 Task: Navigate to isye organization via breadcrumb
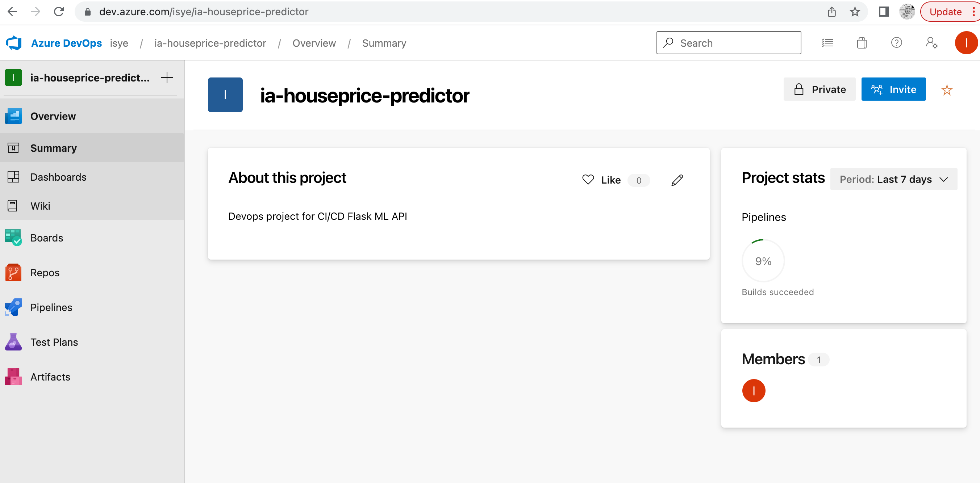click(x=119, y=43)
